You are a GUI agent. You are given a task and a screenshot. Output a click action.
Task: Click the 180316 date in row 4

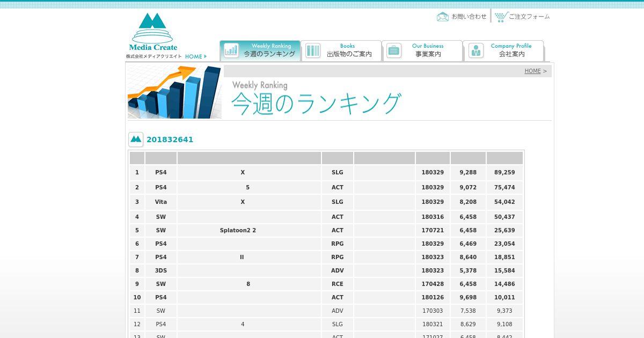[433, 217]
